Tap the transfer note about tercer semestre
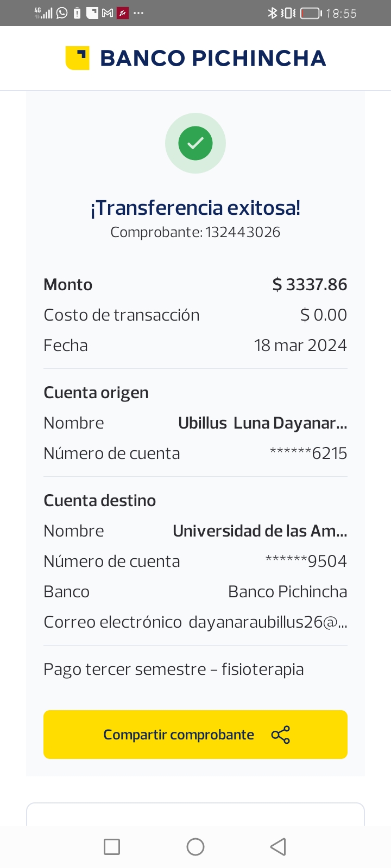The width and height of the screenshot is (391, 868). (173, 669)
